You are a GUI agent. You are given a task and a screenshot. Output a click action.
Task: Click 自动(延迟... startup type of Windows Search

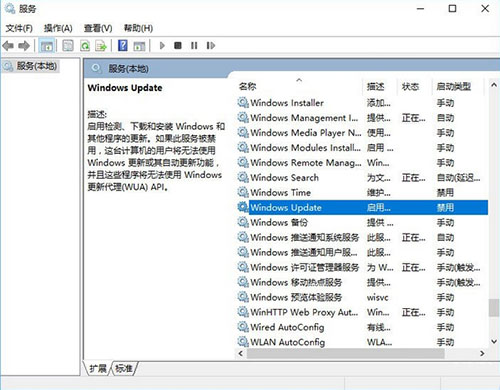[459, 178]
